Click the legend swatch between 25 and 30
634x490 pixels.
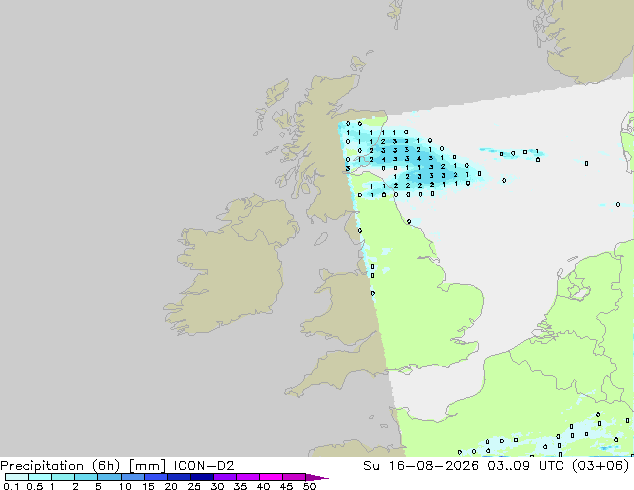(201, 477)
